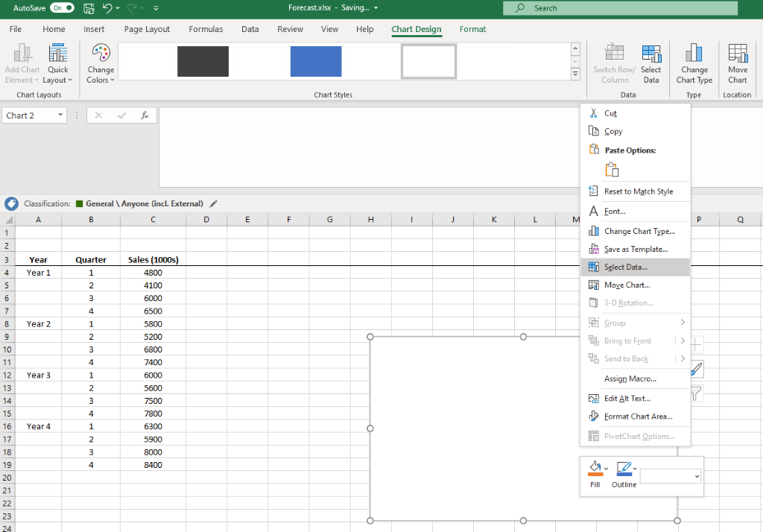Image resolution: width=763 pixels, height=532 pixels.
Task: Click the Undo arrow icon
Action: click(x=108, y=8)
